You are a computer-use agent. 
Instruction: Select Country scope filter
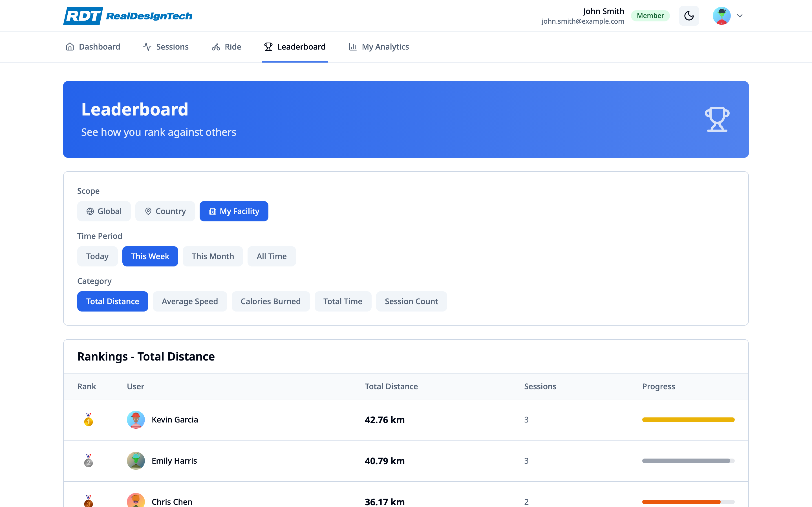click(x=165, y=211)
